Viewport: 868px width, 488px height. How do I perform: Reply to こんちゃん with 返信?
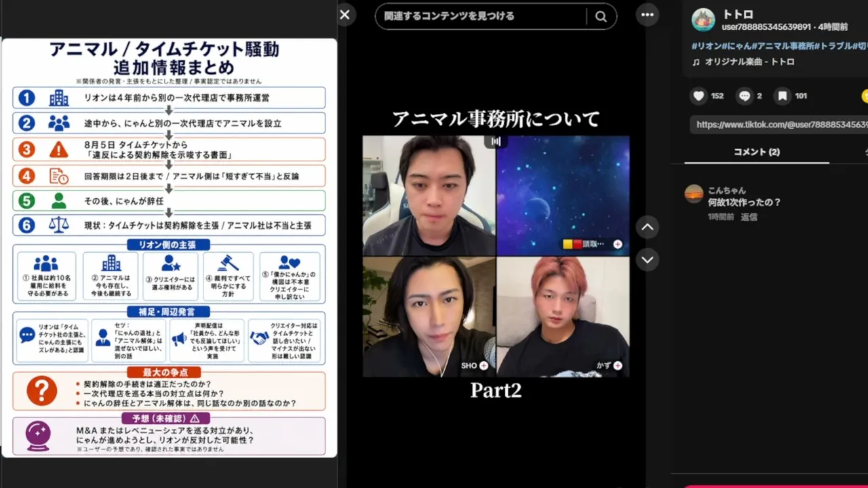tap(749, 217)
